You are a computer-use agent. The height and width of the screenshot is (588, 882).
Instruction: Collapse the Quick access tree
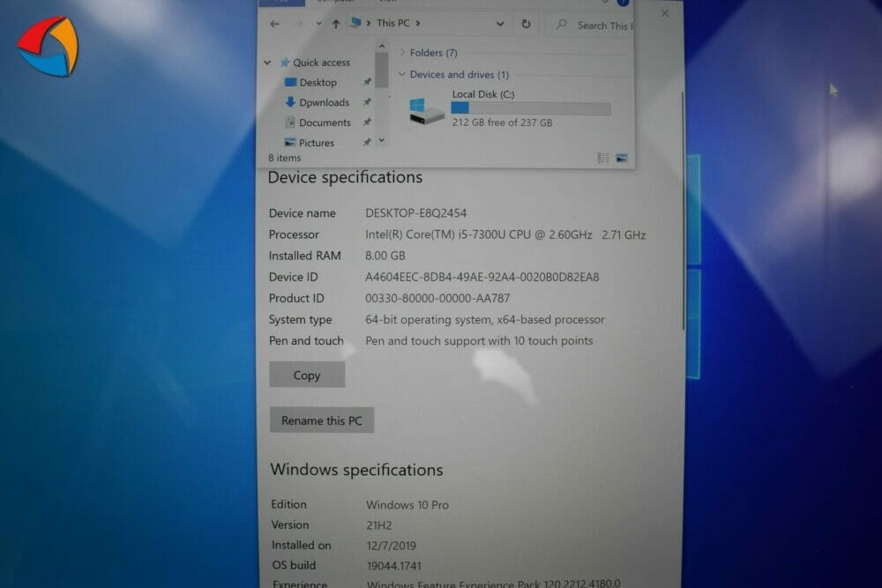(x=268, y=63)
